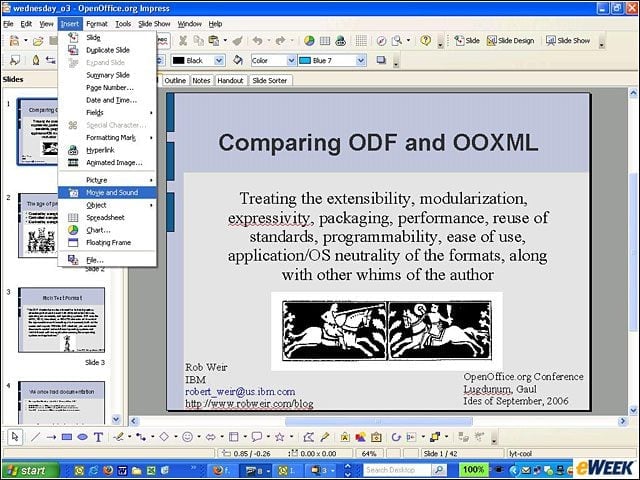
Task: Click the new Slide toolbar button
Action: click(467, 40)
